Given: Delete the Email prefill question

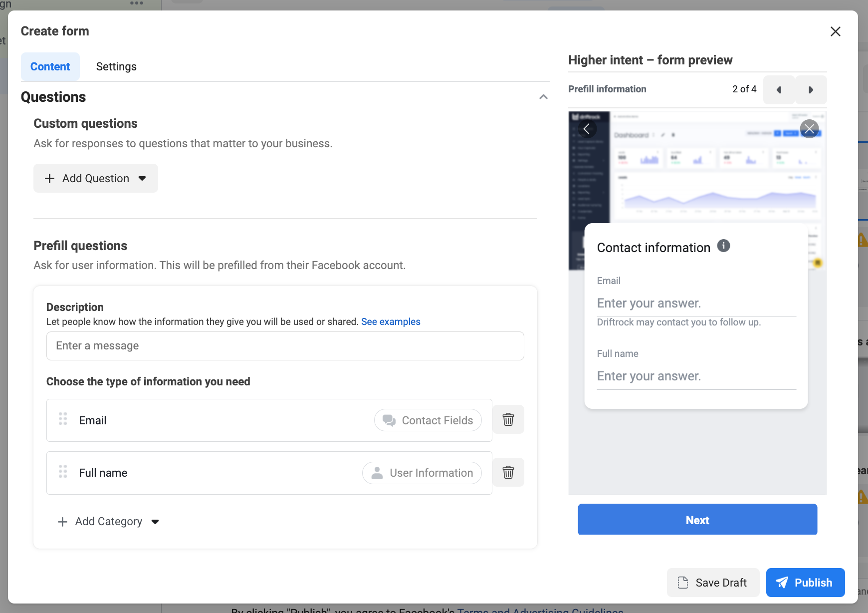Looking at the screenshot, I should click(508, 419).
